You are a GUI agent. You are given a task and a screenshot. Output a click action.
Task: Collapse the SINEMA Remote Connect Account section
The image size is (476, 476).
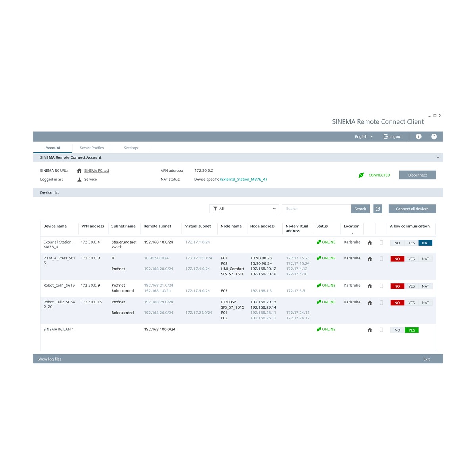point(438,157)
